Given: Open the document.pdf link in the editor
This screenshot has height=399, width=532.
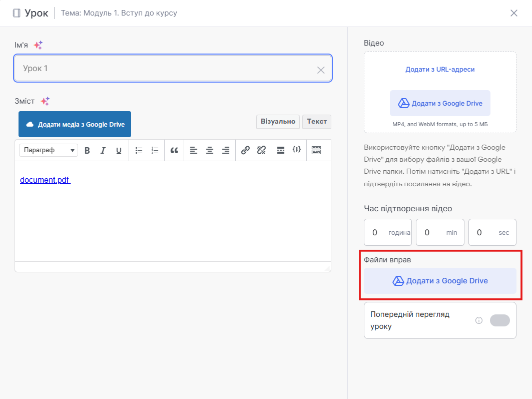Looking at the screenshot, I should 45,180.
